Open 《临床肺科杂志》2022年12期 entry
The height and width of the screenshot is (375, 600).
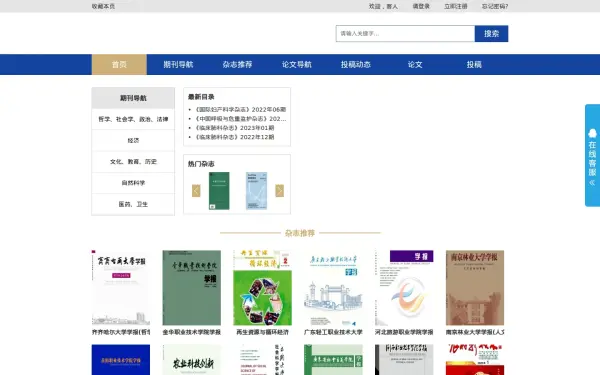(235, 137)
